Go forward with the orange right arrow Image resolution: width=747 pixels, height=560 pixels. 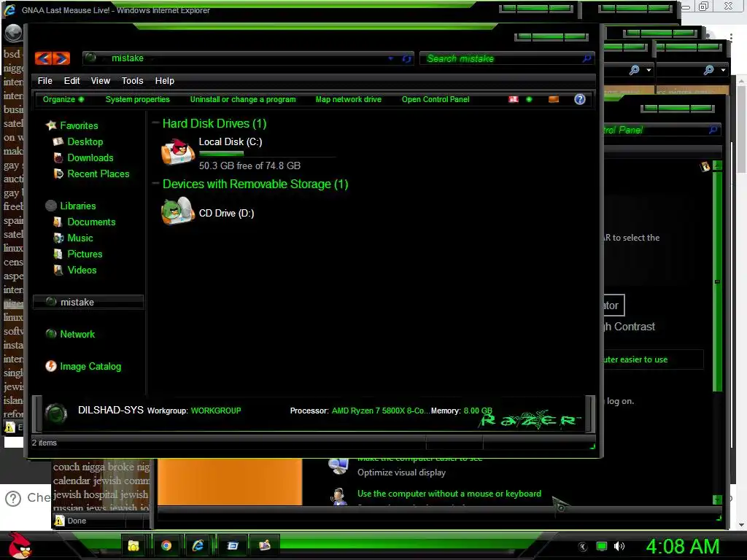point(61,58)
